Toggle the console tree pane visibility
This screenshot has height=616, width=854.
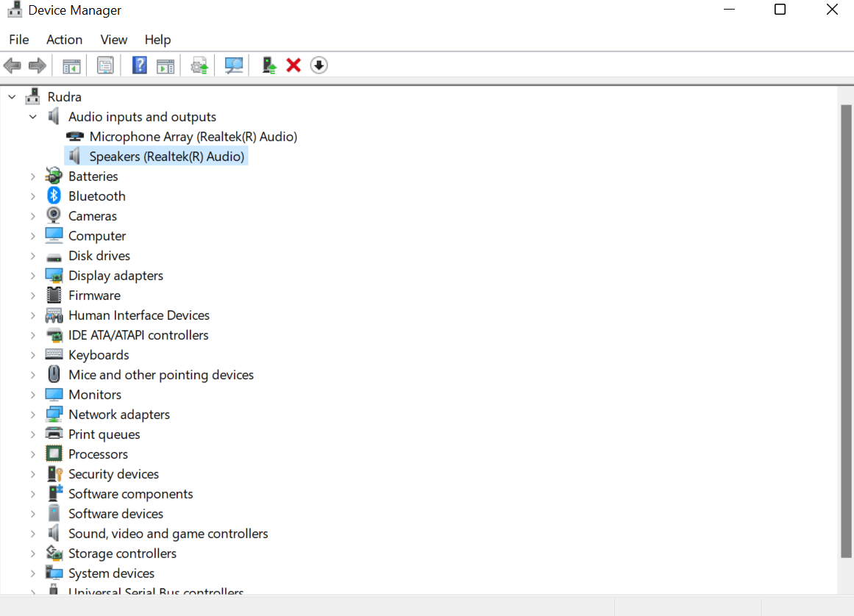[71, 65]
